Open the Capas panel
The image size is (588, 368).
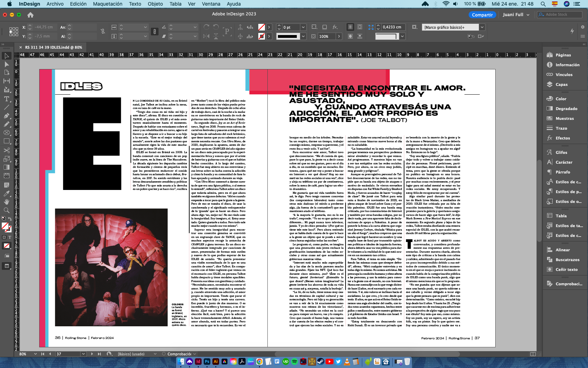pos(561,84)
